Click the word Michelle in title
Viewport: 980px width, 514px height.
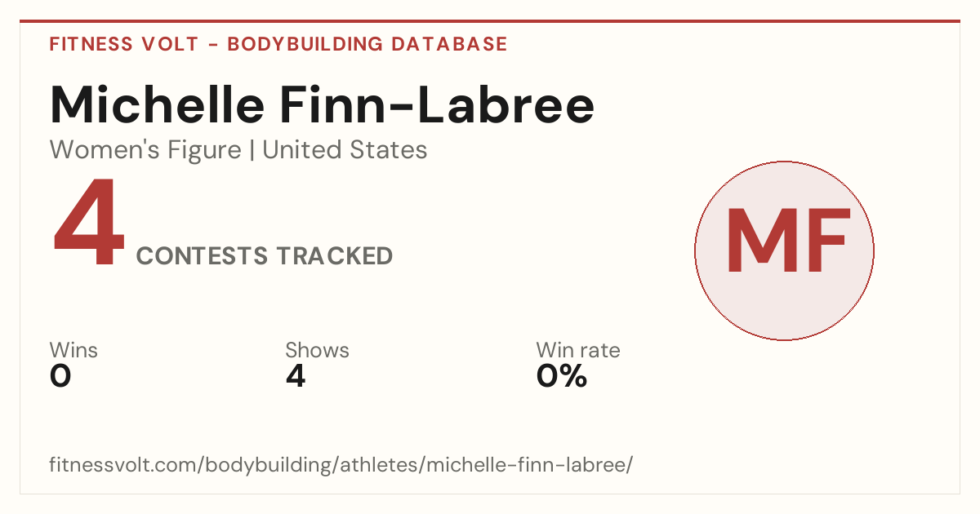pyautogui.click(x=157, y=104)
